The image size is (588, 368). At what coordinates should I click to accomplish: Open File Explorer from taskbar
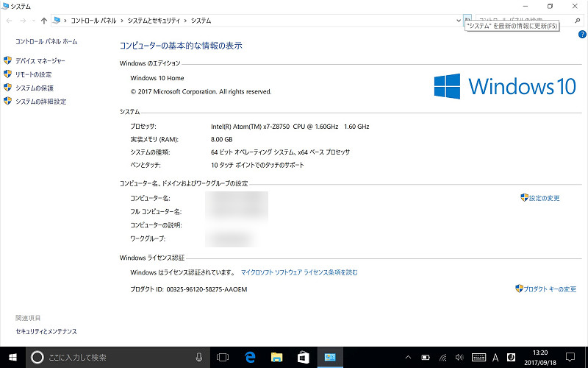[x=277, y=357]
